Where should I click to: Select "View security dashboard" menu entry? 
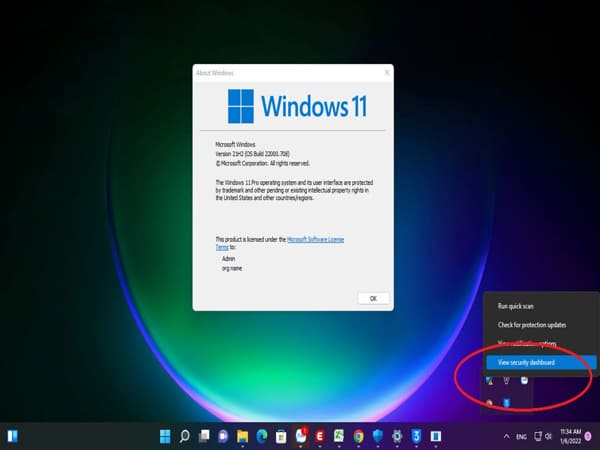[526, 362]
